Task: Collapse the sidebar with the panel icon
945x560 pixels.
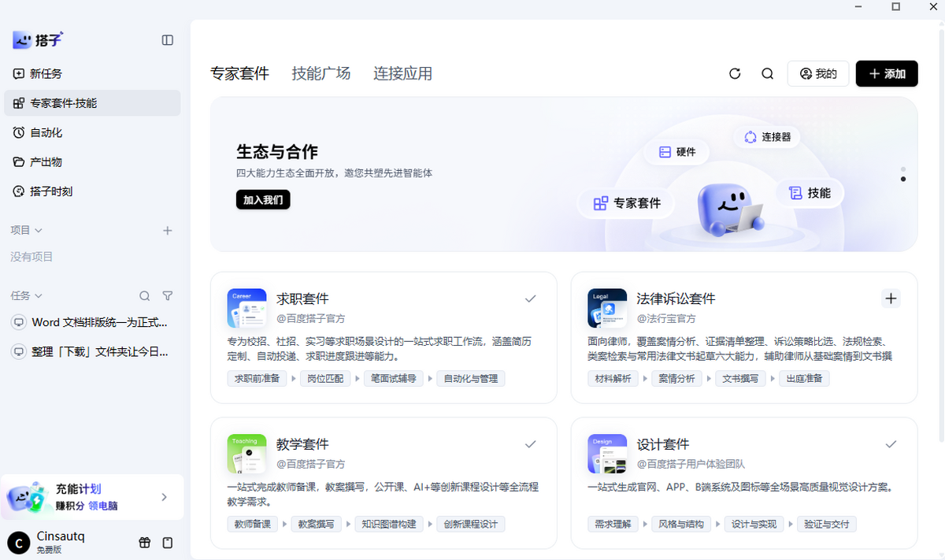Action: 168,40
